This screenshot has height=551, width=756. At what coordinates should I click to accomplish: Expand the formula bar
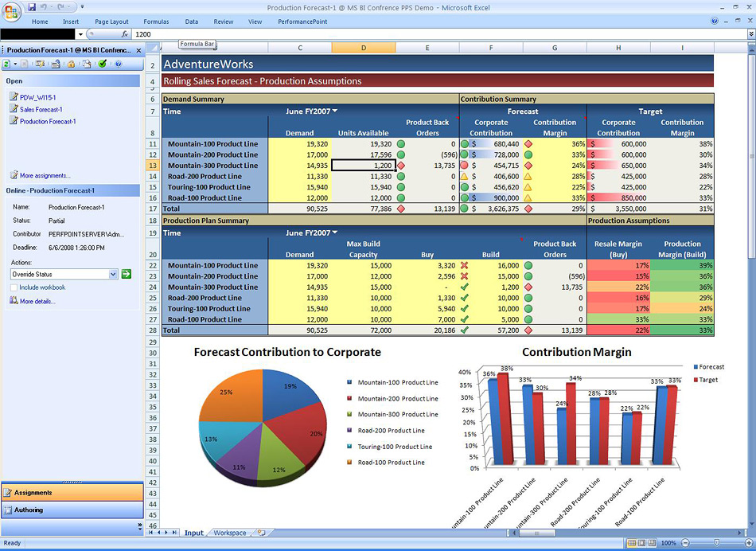751,34
